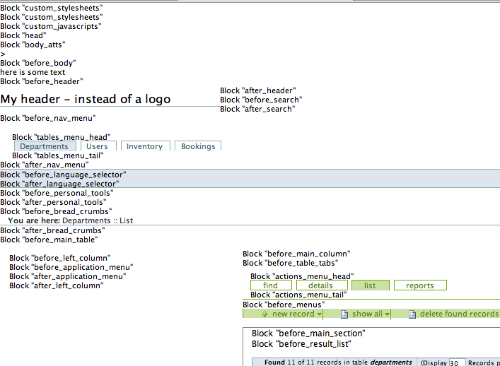500x366 pixels.
Task: Click the text Block "before_header"
Action: 42,81
